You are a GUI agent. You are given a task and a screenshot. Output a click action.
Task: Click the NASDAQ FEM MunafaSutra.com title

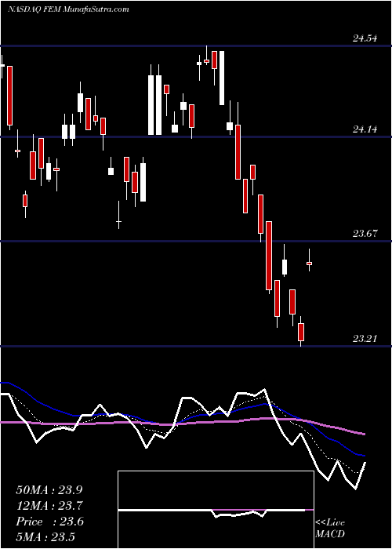point(69,9)
